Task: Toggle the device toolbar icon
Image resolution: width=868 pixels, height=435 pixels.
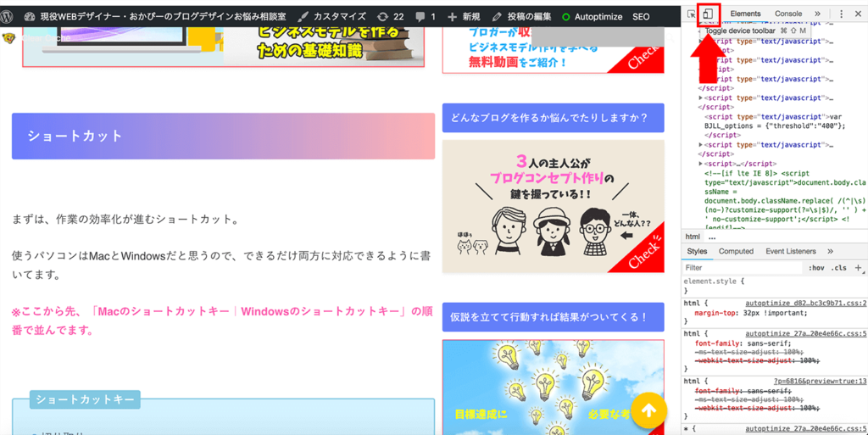Action: pyautogui.click(x=708, y=14)
